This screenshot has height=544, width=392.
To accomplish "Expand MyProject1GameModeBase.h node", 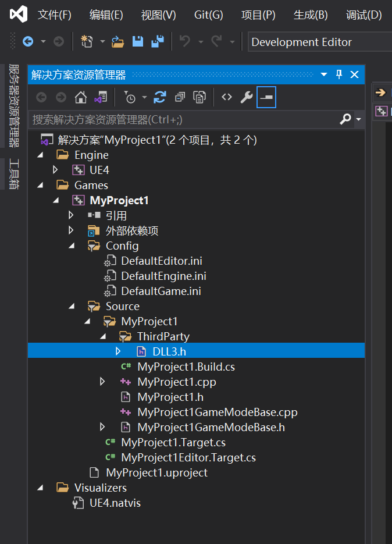I will (102, 426).
